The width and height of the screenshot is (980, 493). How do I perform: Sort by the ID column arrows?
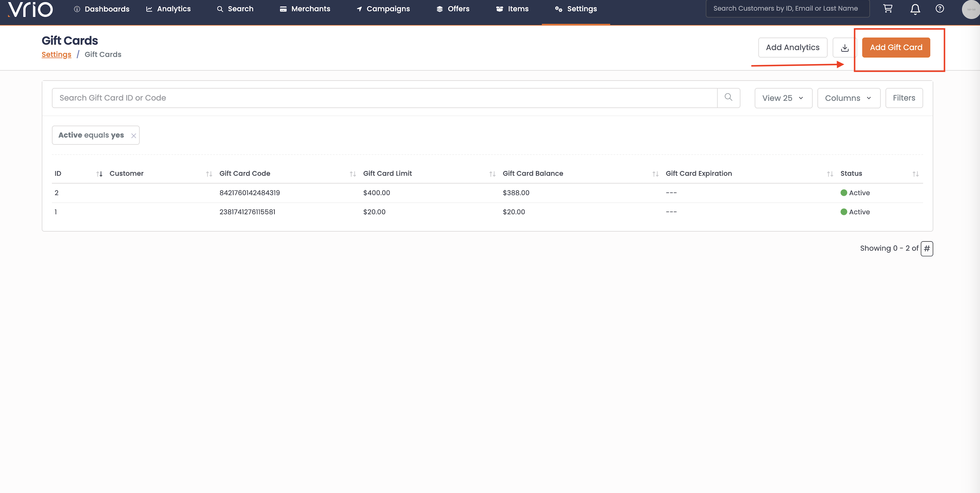coord(99,174)
